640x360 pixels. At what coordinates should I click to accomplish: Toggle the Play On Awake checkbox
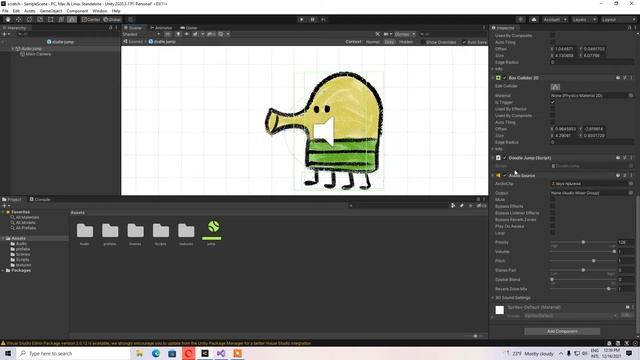point(553,226)
